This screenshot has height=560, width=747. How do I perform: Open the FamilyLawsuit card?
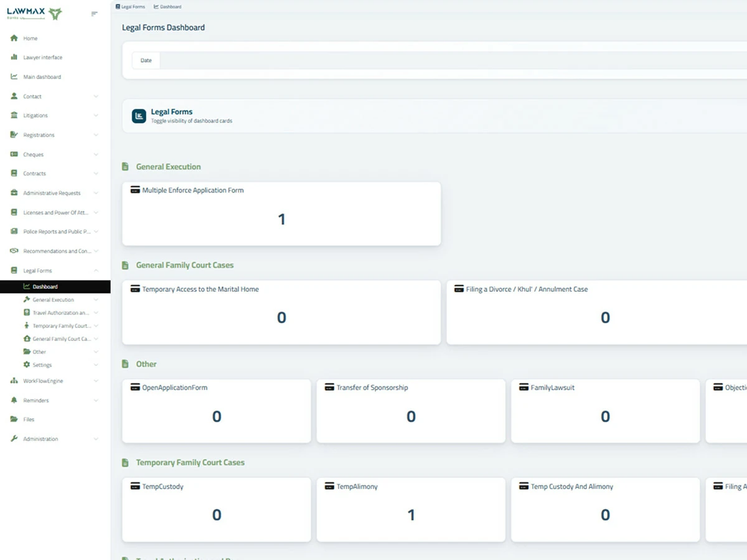[605, 411]
